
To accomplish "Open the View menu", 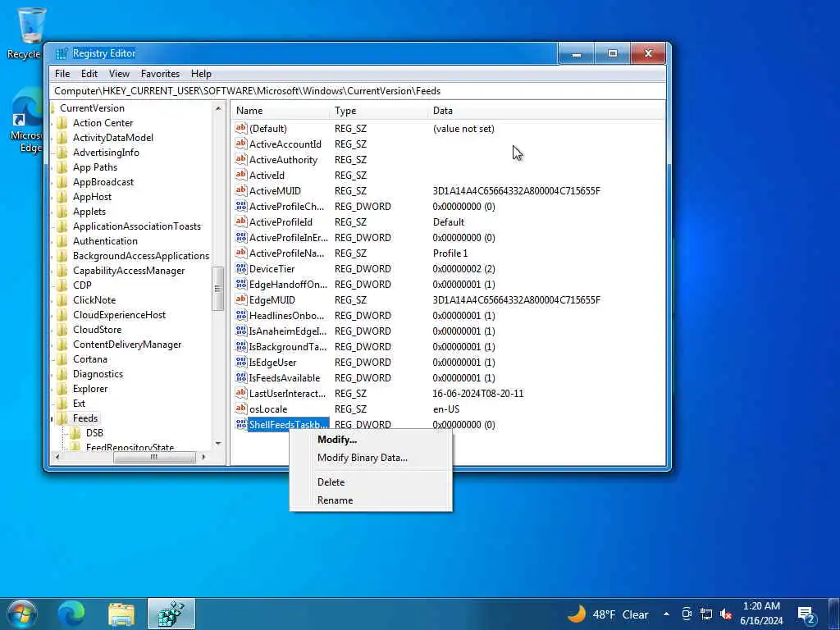I will 119,74.
